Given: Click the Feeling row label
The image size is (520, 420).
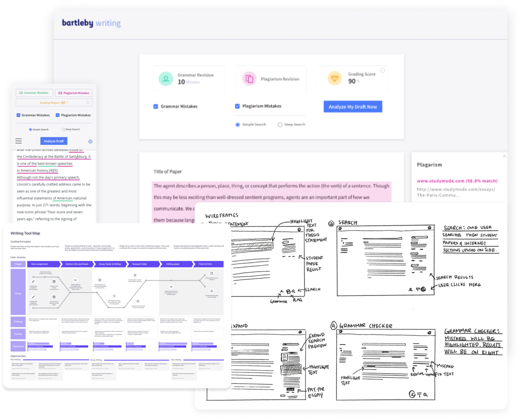Looking at the screenshot, I should (18, 334).
